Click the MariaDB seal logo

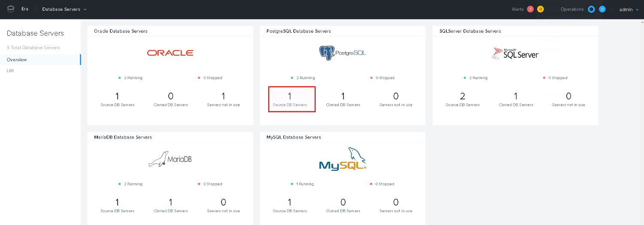[170, 159]
